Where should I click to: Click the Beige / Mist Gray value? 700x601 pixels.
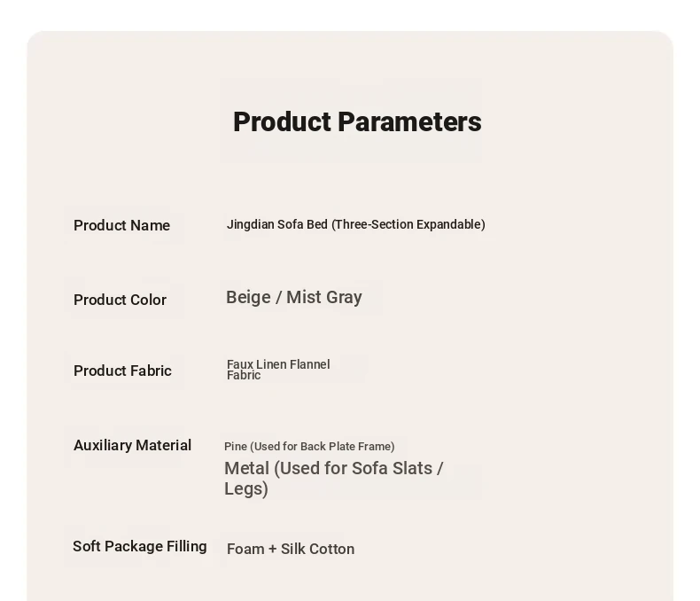(x=294, y=297)
